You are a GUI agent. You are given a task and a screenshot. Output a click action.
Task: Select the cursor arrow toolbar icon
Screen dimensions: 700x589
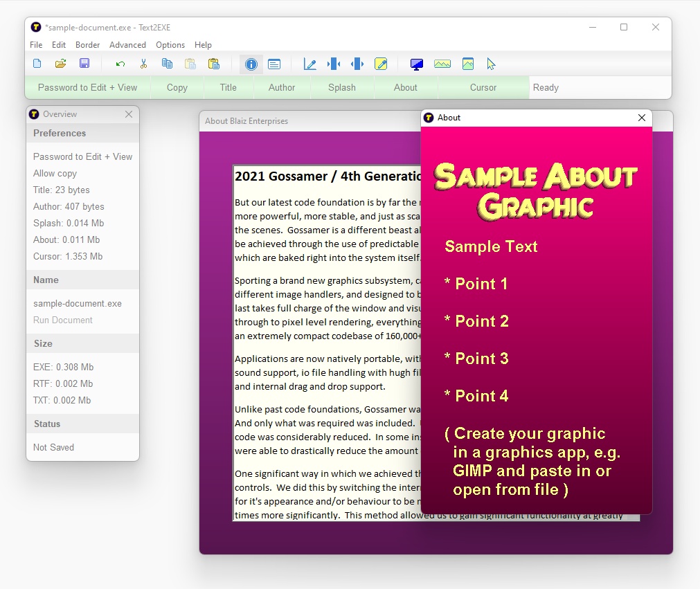pyautogui.click(x=491, y=64)
